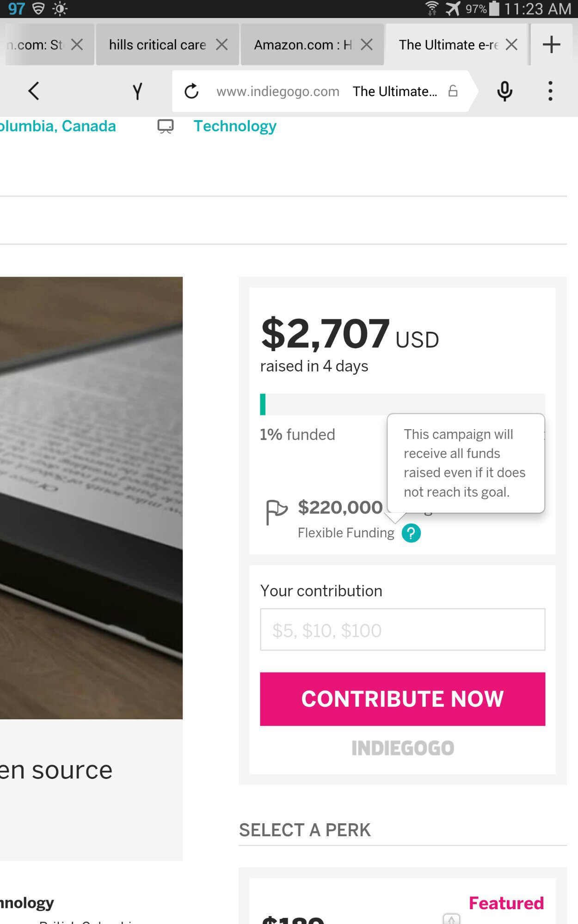Close the hills critical care tab
The width and height of the screenshot is (578, 924).
[222, 45]
